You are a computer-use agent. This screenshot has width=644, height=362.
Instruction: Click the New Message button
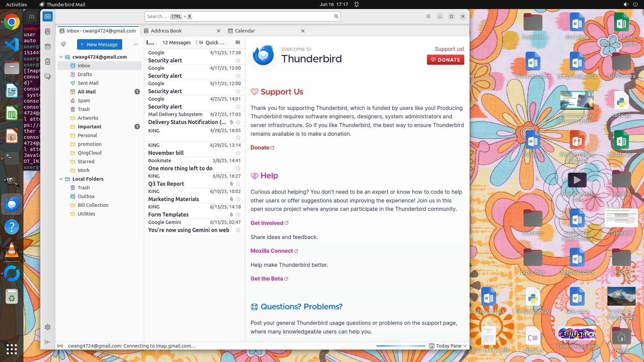point(99,44)
